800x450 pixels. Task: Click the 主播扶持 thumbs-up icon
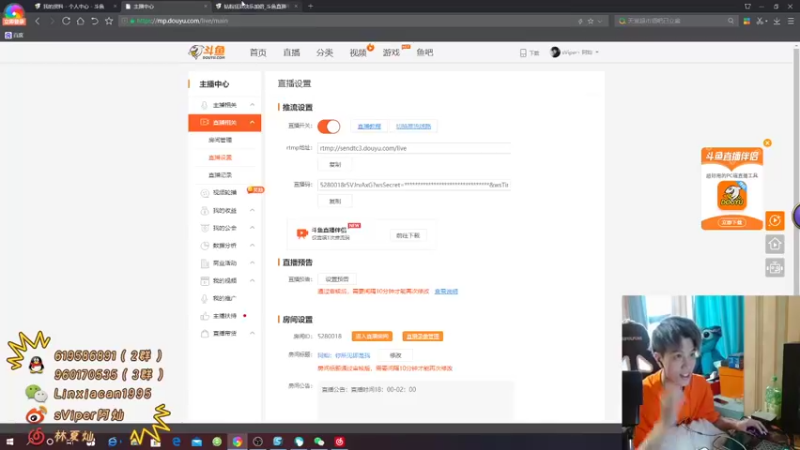click(x=205, y=316)
